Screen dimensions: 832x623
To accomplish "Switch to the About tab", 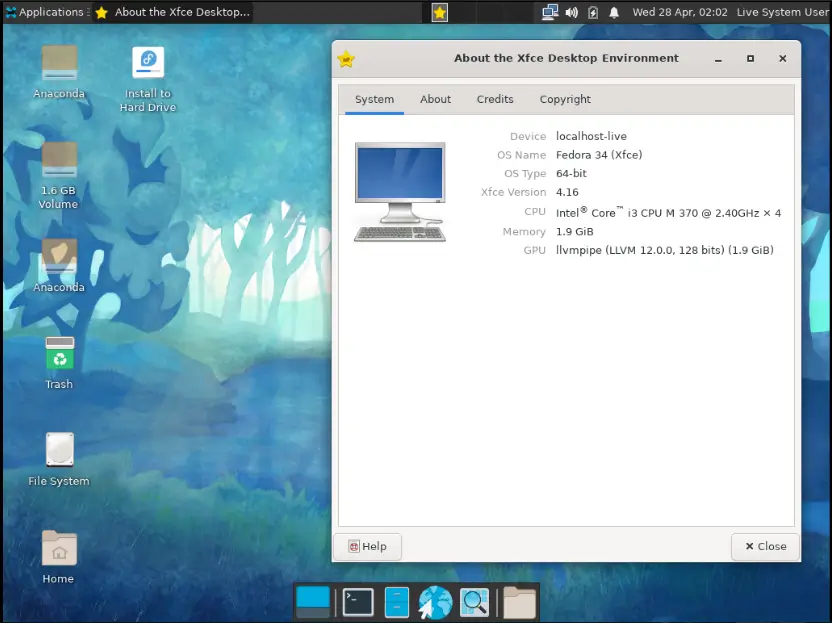I will click(x=435, y=99).
